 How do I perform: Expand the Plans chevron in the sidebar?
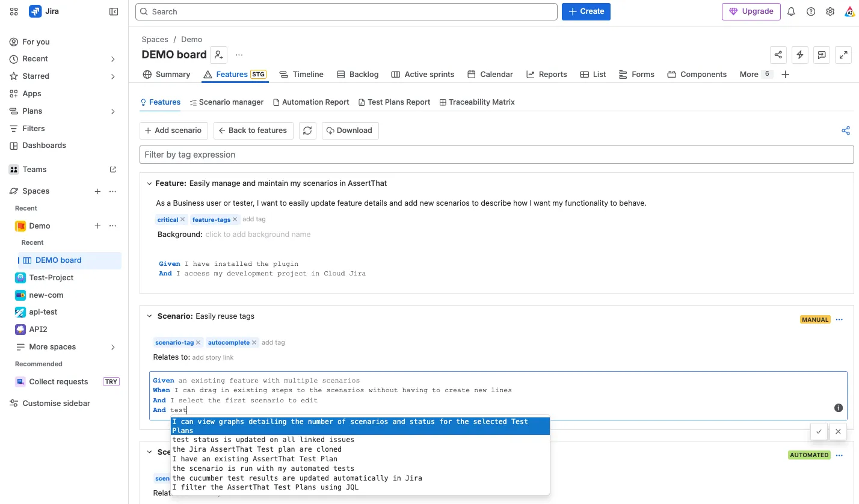[x=113, y=111]
